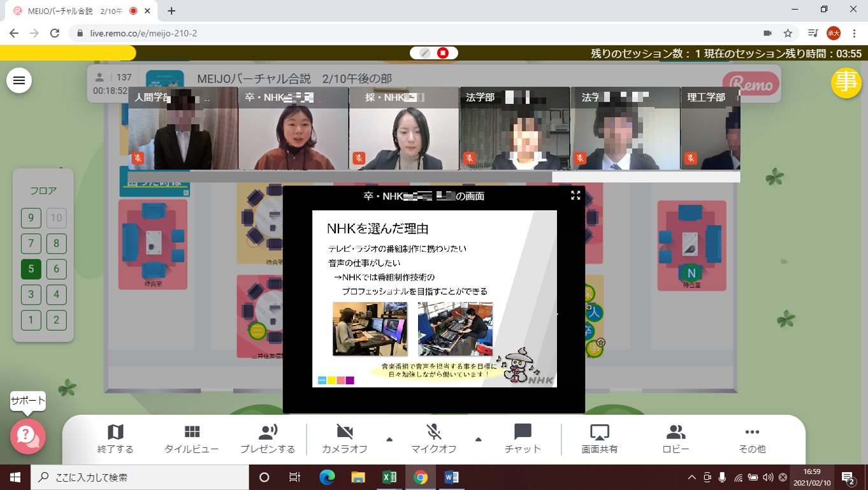Click the pencil annotate icon near recording

424,53
